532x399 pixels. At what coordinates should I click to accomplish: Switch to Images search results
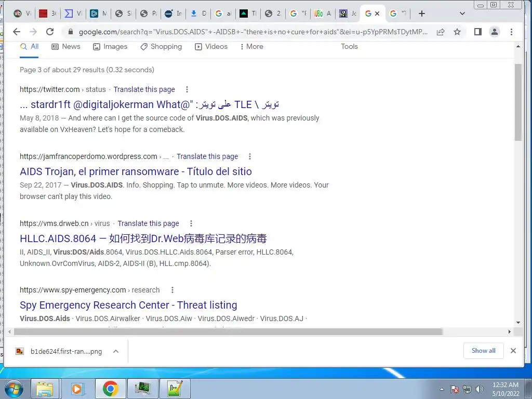point(110,46)
